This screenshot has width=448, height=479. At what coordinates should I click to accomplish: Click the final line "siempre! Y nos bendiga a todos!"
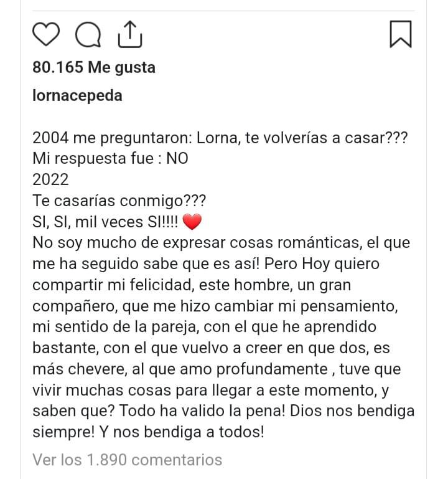[148, 432]
